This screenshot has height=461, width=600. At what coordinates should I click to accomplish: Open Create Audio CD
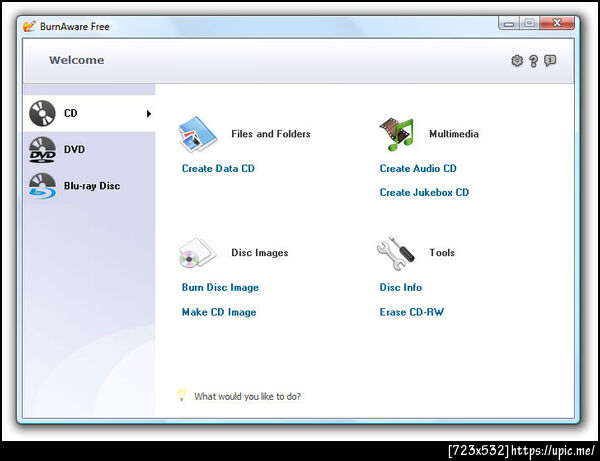coord(418,169)
